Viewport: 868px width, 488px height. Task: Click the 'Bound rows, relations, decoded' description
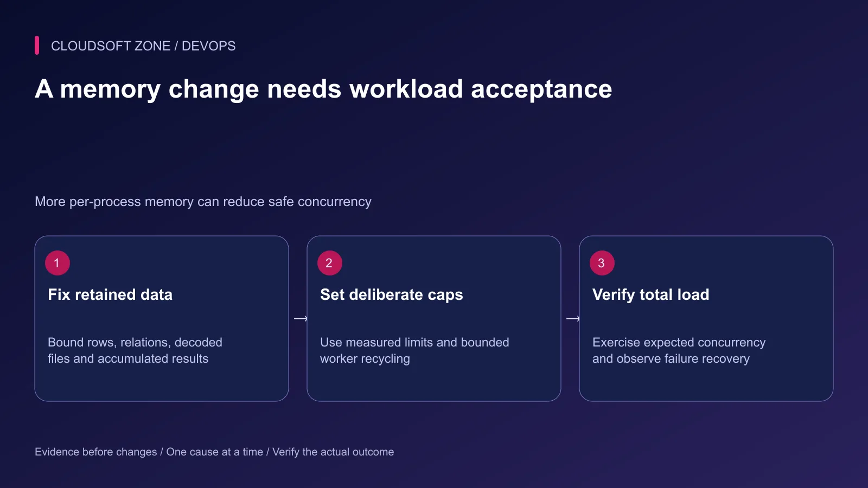pyautogui.click(x=135, y=342)
